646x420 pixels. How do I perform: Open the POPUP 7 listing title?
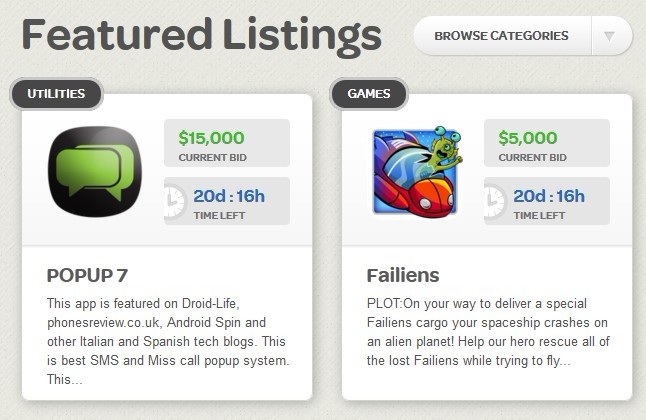pos(87,275)
